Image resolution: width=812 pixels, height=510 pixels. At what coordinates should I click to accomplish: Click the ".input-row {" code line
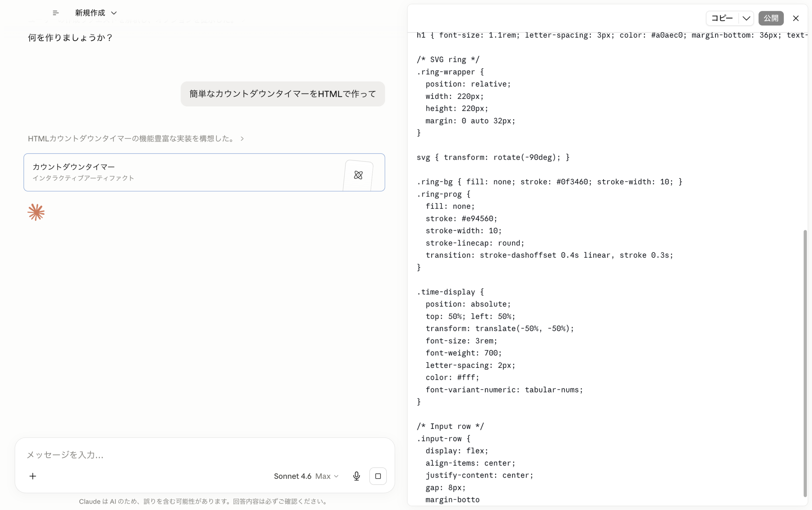coord(443,439)
